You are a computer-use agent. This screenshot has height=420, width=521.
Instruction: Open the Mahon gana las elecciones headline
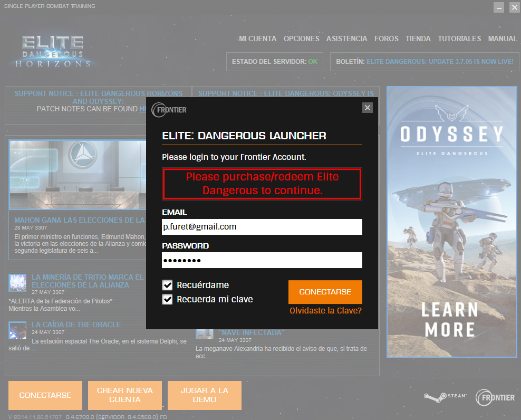[80, 220]
